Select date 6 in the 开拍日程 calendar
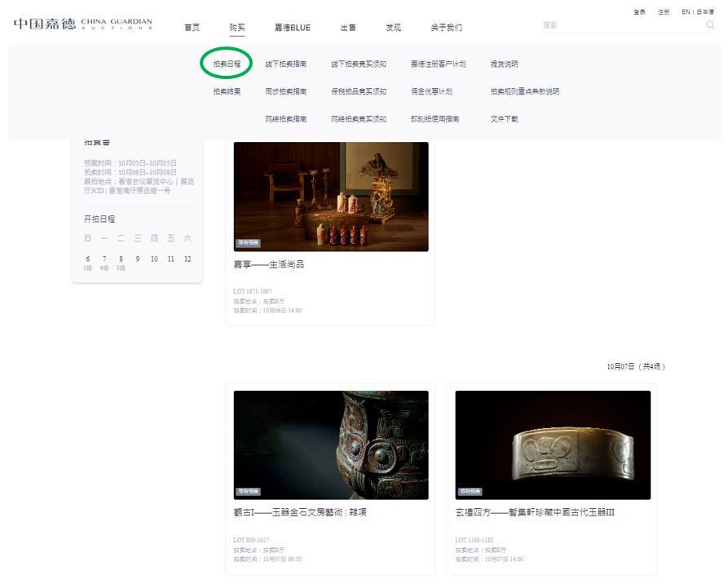The height and width of the screenshot is (584, 728). [x=88, y=259]
